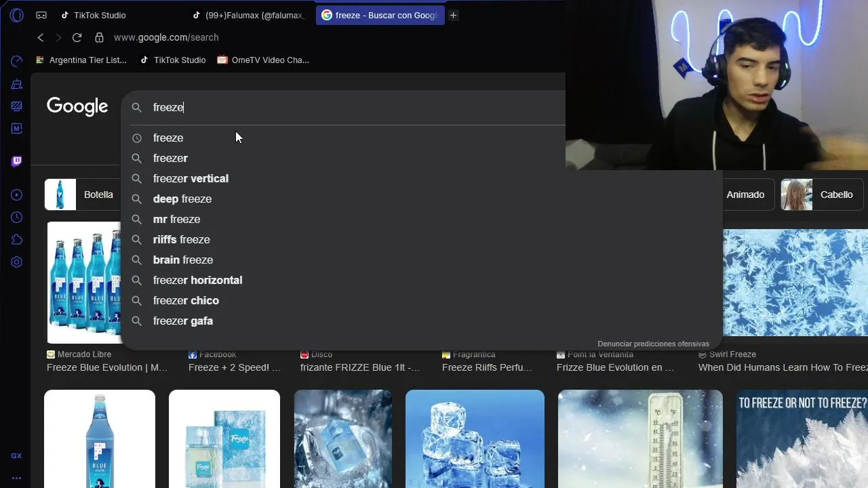Open sidebar three-dots more options

[x=16, y=478]
